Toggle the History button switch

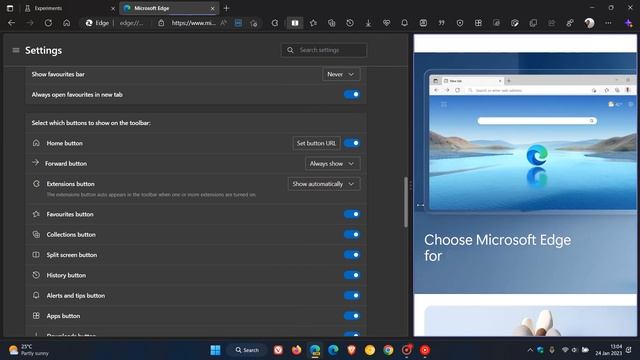click(351, 275)
